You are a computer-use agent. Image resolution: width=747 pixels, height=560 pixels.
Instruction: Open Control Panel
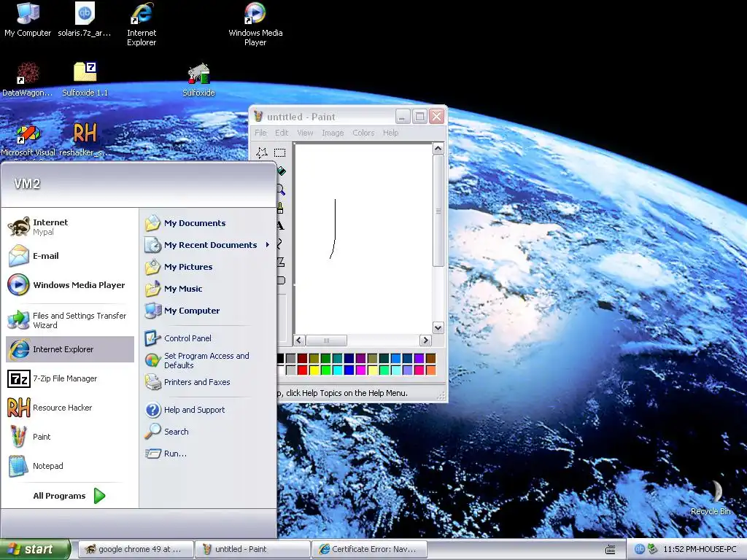[207, 338]
